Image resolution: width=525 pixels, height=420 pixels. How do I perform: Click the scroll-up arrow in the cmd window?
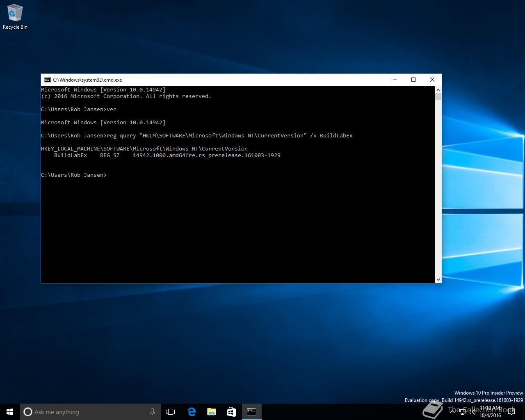438,89
